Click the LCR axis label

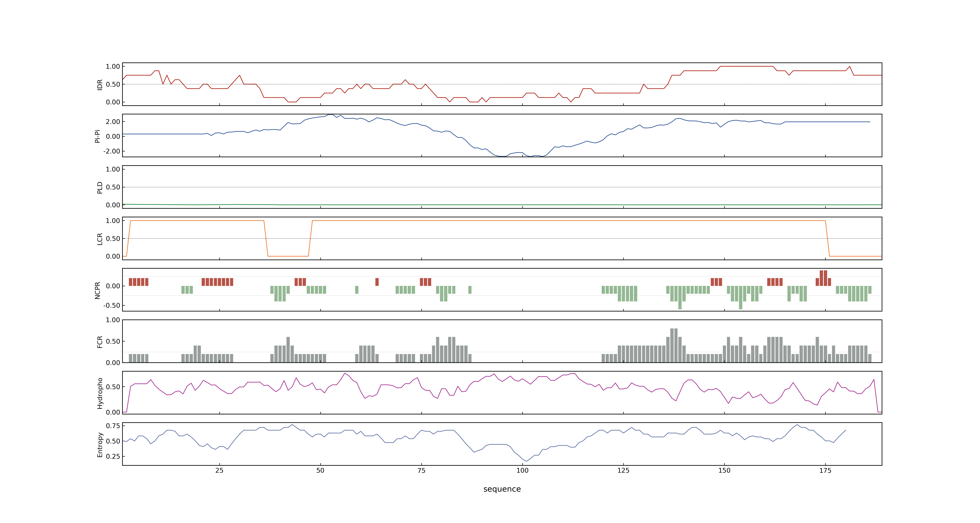100,239
